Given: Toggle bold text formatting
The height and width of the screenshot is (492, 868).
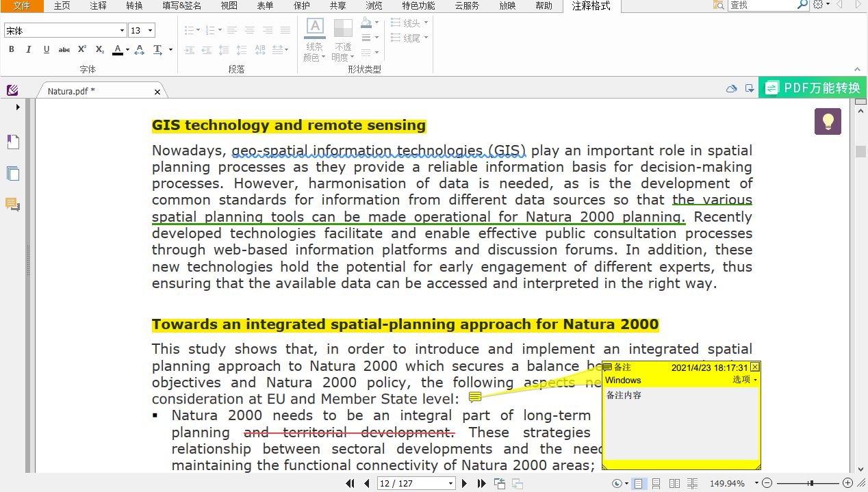Looking at the screenshot, I should click(12, 49).
